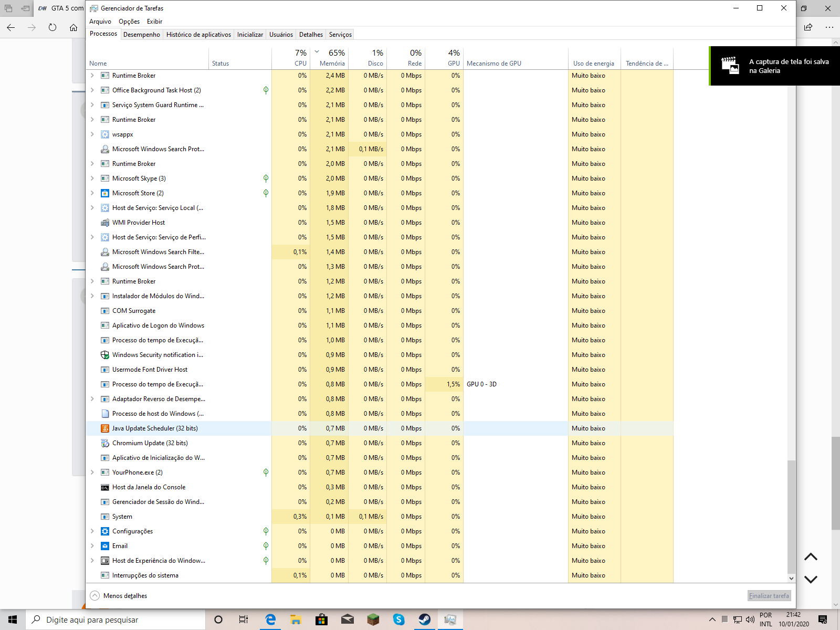This screenshot has height=630, width=840.
Task: Select the System process row
Action: [x=380, y=517]
